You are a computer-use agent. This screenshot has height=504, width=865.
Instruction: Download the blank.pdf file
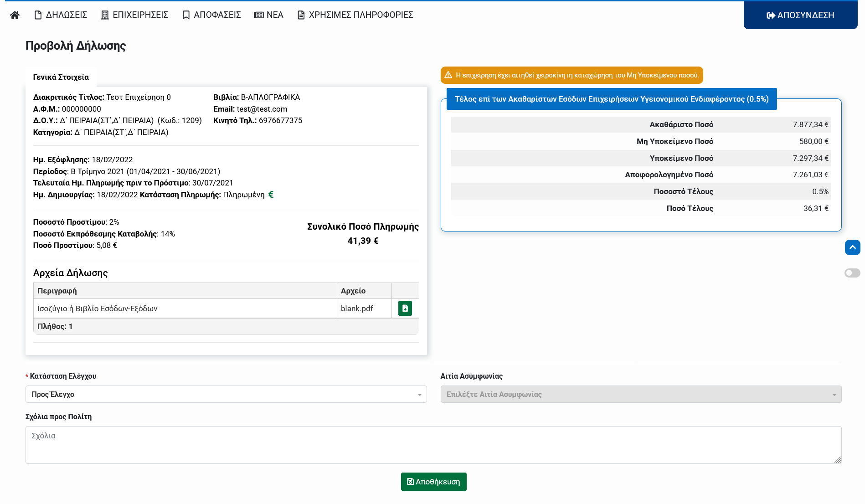pos(405,309)
